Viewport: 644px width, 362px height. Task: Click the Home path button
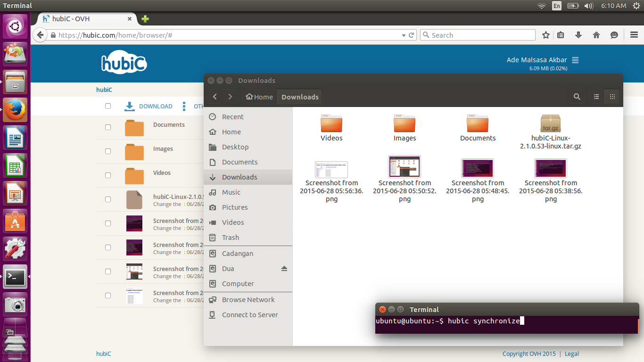pyautogui.click(x=260, y=97)
